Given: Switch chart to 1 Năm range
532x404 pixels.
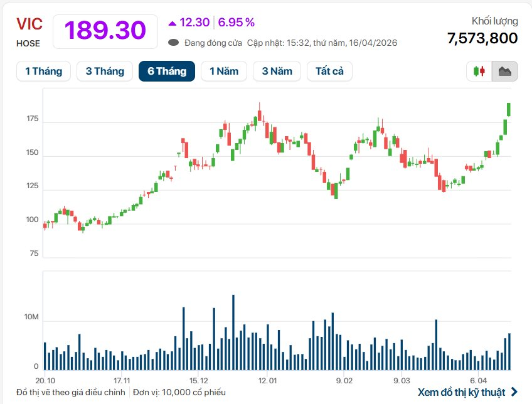Looking at the screenshot, I should (224, 71).
